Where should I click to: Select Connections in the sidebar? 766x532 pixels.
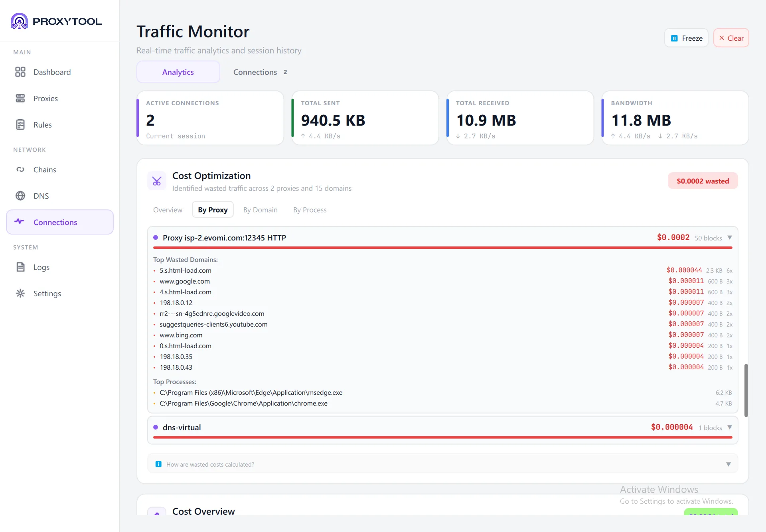[x=60, y=222]
